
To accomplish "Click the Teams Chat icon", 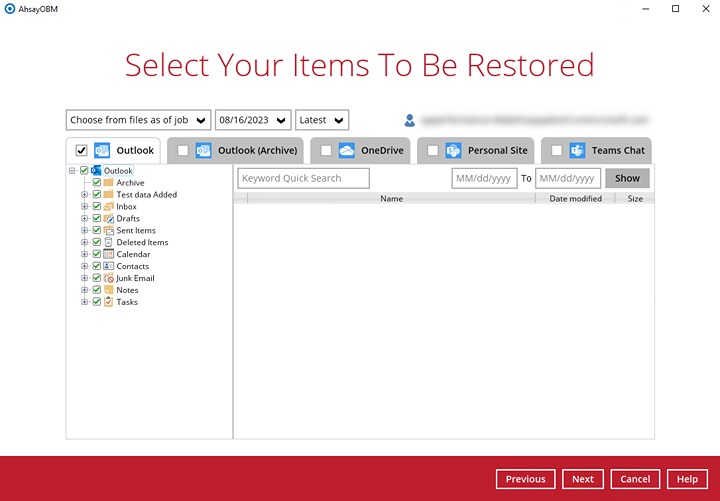I will (577, 151).
